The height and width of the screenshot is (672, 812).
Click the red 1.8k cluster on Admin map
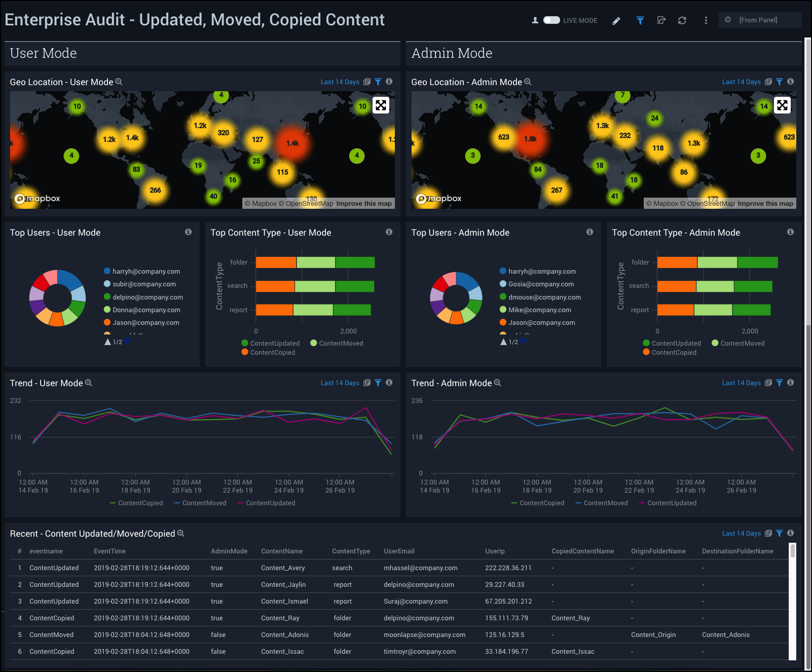click(x=530, y=139)
